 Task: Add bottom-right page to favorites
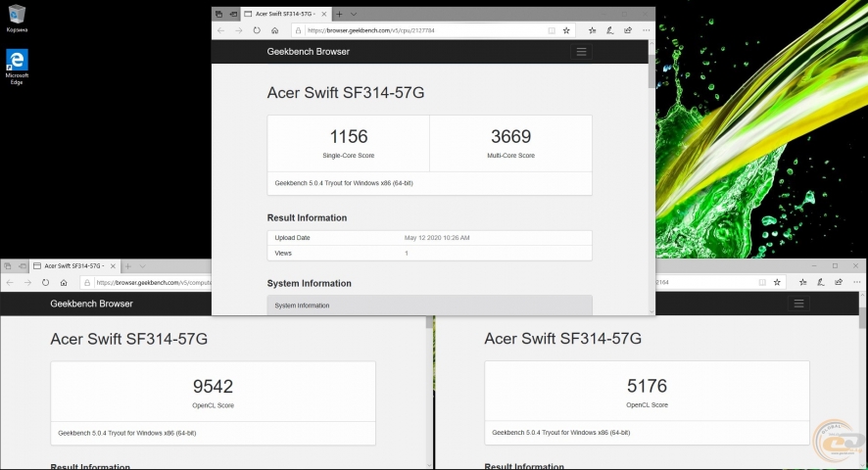(777, 282)
